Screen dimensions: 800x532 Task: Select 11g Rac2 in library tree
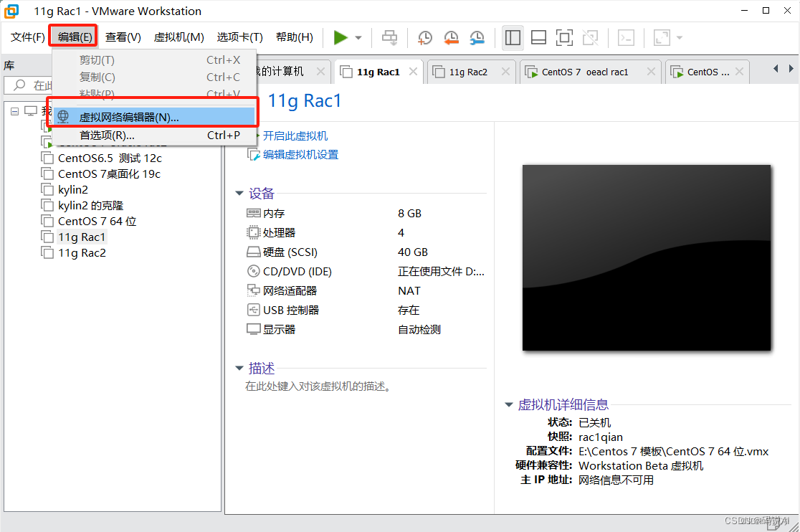pyautogui.click(x=82, y=253)
